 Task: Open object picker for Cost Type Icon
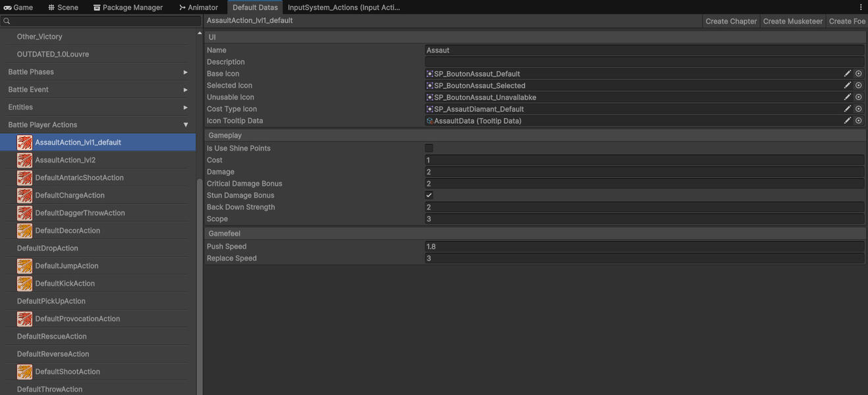(859, 109)
